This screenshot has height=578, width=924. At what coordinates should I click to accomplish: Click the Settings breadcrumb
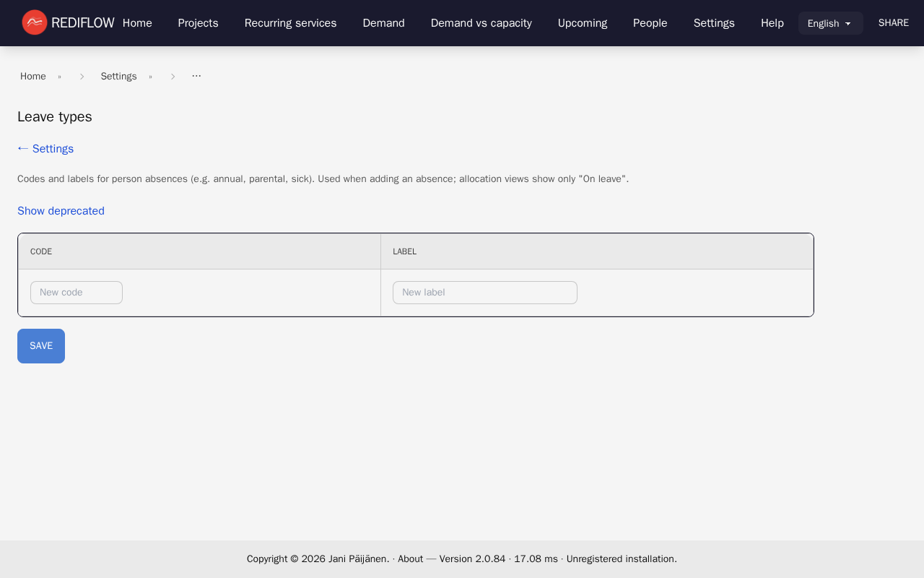pos(118,77)
